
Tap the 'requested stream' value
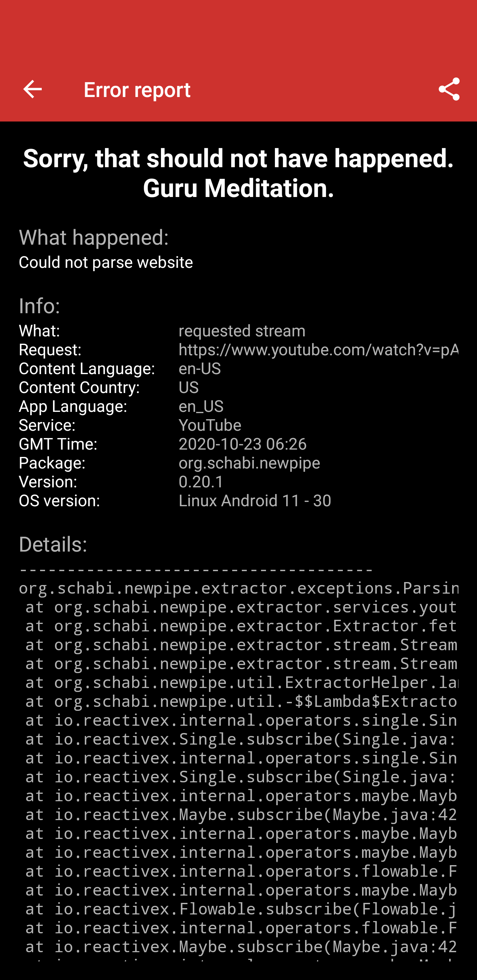242,331
